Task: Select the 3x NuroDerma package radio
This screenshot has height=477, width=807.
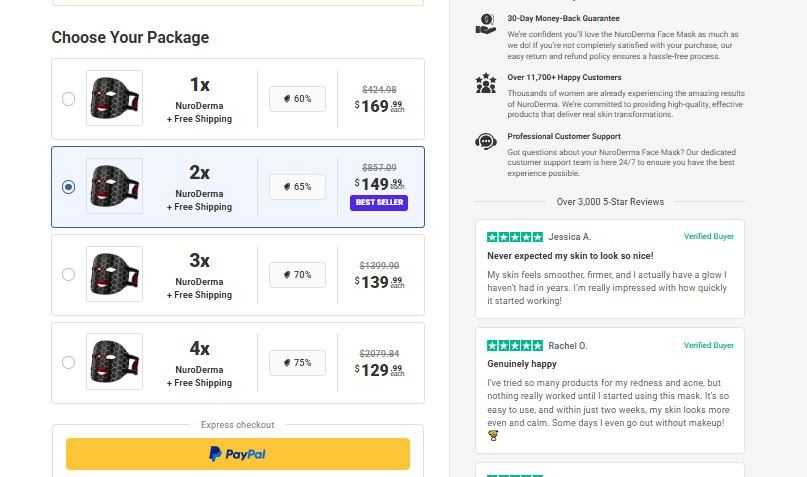Action: pyautogui.click(x=68, y=275)
